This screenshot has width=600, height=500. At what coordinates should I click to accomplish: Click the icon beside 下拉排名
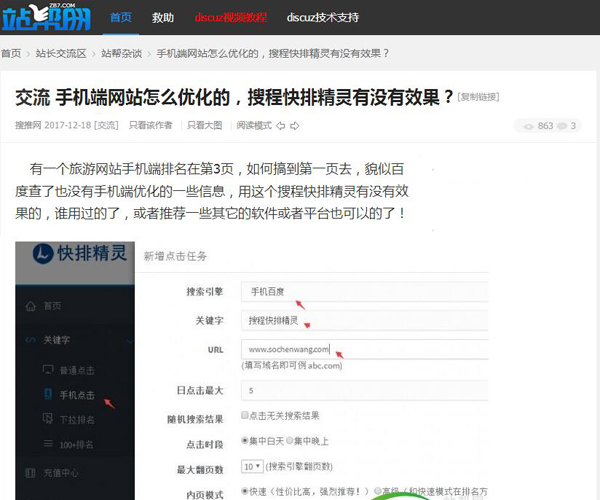pyautogui.click(x=48, y=419)
